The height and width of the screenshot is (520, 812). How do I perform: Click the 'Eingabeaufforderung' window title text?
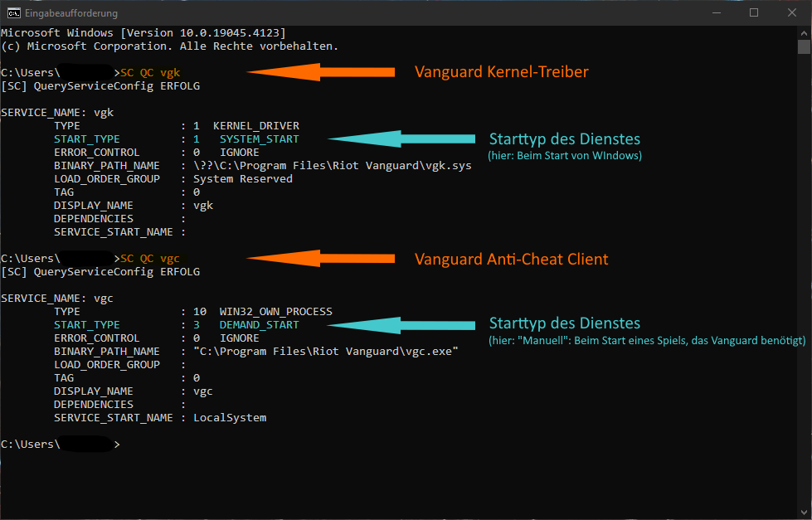(x=71, y=13)
